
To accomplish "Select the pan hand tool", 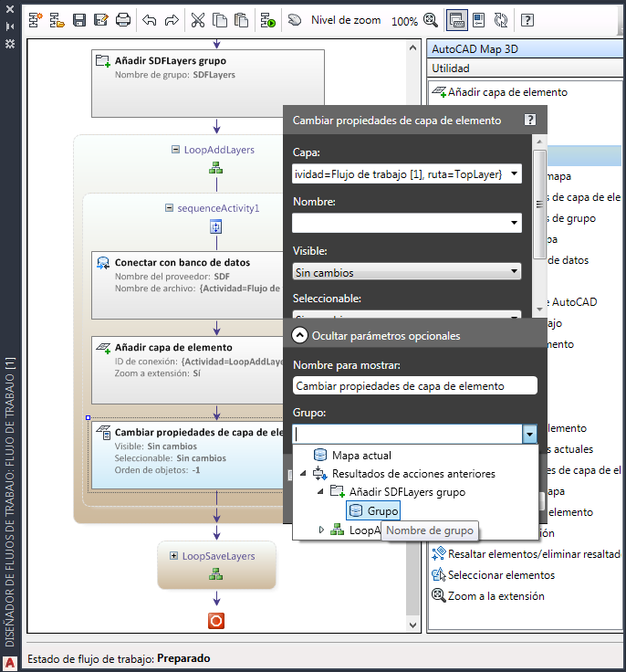I will tap(295, 20).
